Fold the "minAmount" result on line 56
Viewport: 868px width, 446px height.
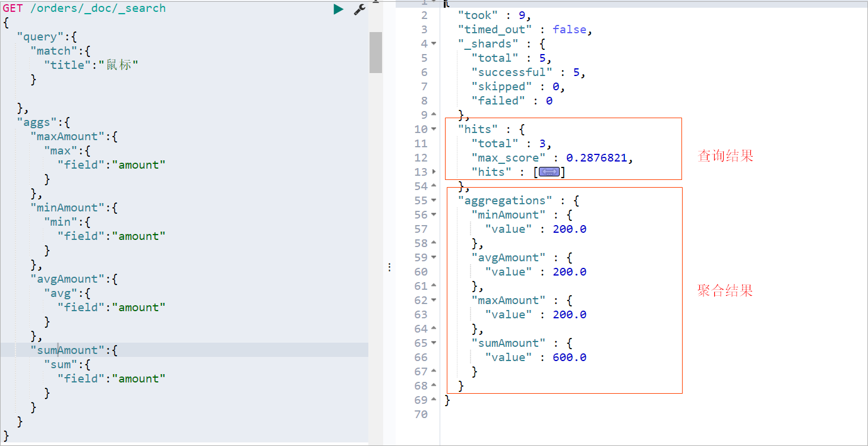pos(434,214)
